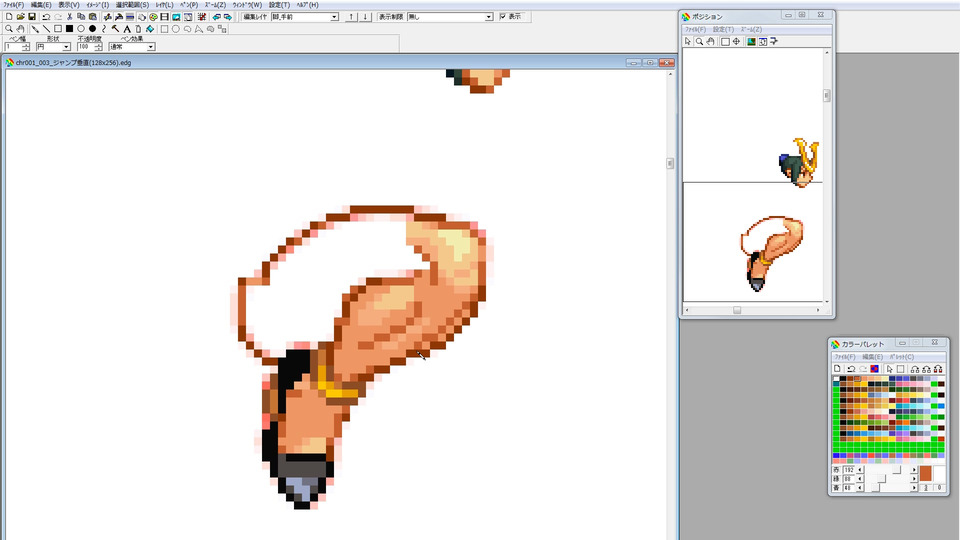The width and height of the screenshot is (960, 540).
Task: Click the scissors cut icon
Action: click(69, 17)
